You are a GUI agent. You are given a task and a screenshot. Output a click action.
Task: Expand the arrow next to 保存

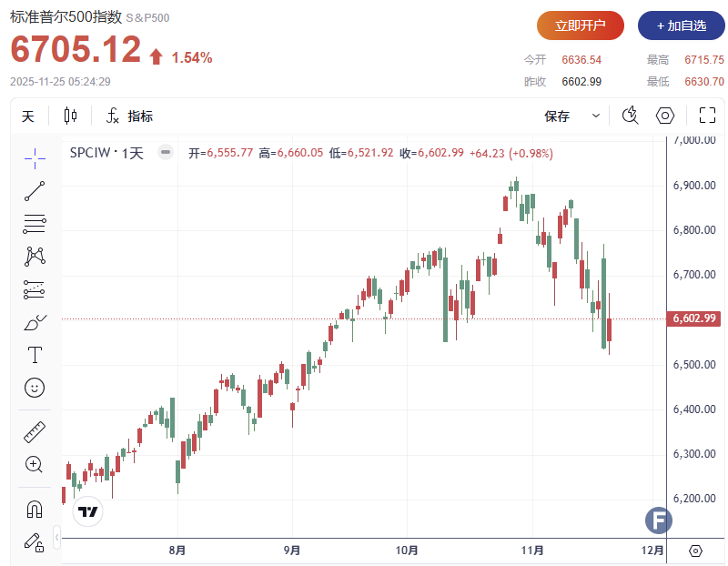click(596, 116)
